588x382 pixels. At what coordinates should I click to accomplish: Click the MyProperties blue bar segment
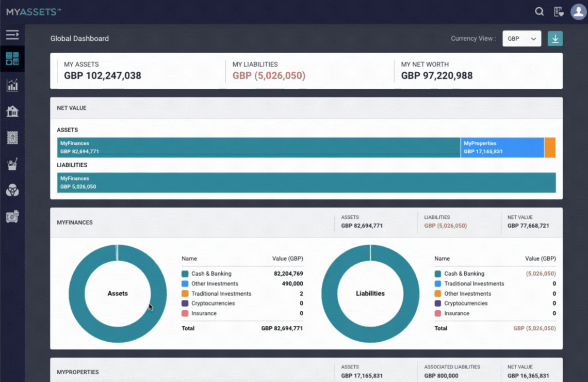pos(502,148)
